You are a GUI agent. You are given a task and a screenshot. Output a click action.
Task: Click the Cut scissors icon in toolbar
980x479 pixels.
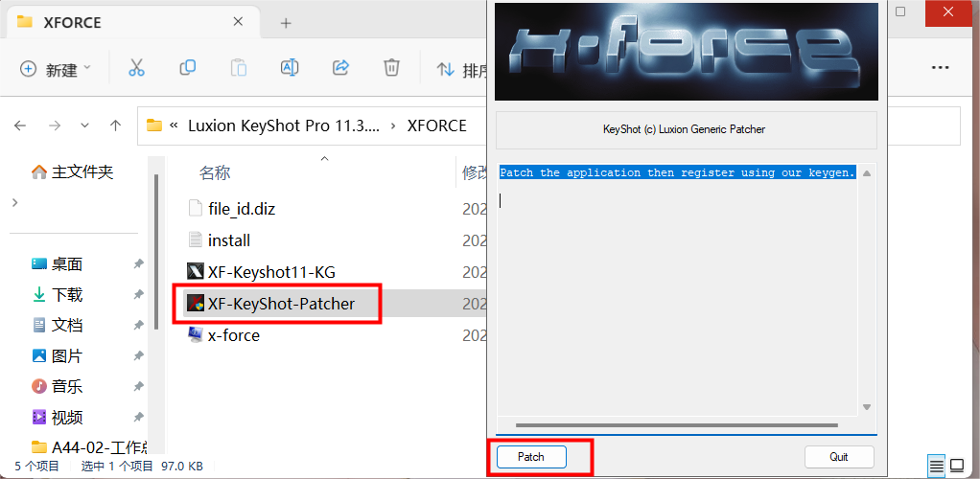pyautogui.click(x=136, y=68)
